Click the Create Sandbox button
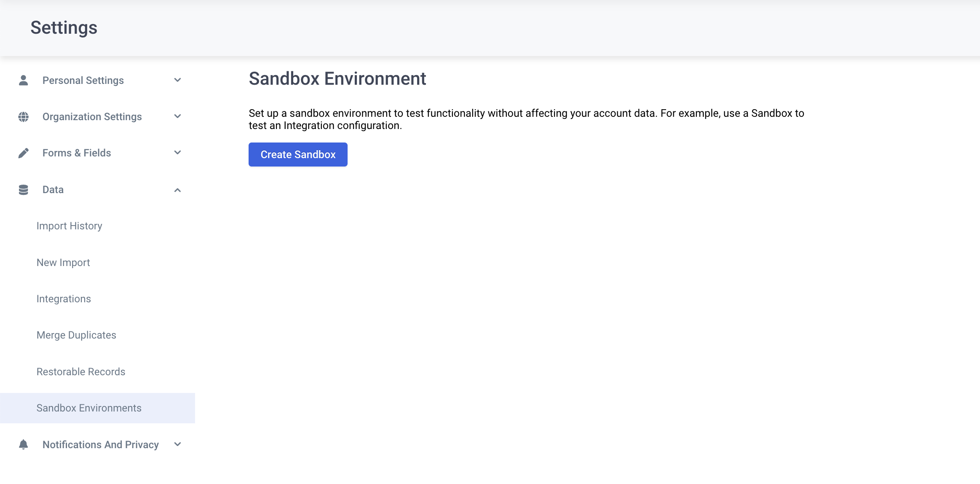The image size is (980, 484). point(298,155)
